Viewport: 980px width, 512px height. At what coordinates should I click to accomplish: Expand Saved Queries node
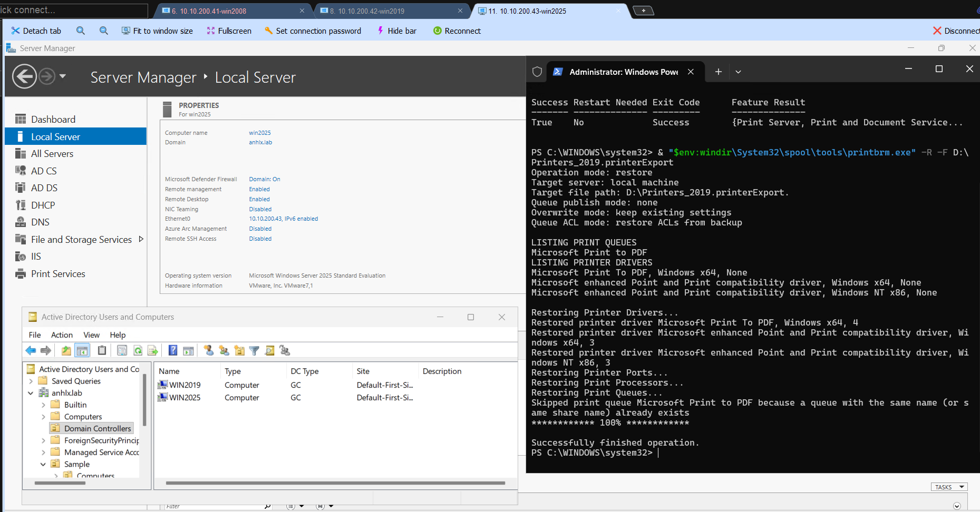tap(31, 381)
